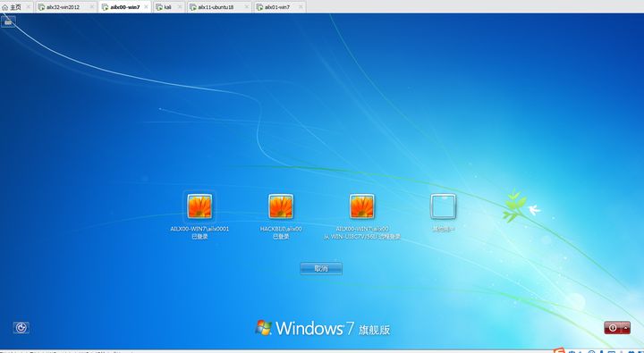The height and width of the screenshot is (353, 644).
Task: Switch to the 主页 home tab
Action: point(16,7)
